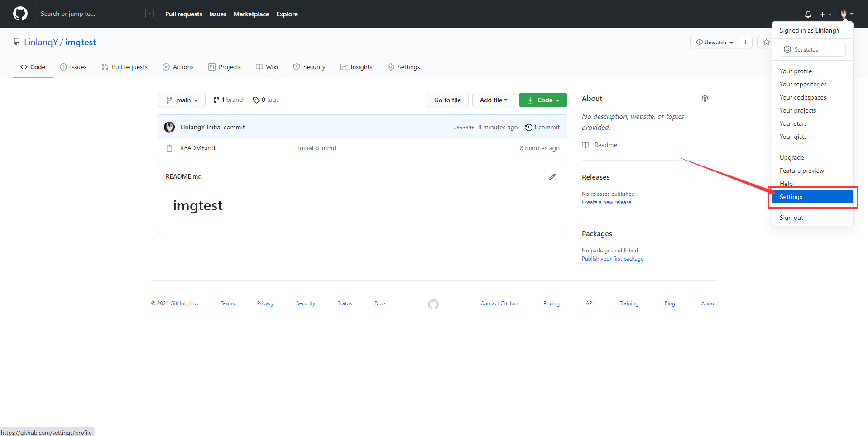Click Create a new release
This screenshot has width=868, height=436.
tap(606, 202)
